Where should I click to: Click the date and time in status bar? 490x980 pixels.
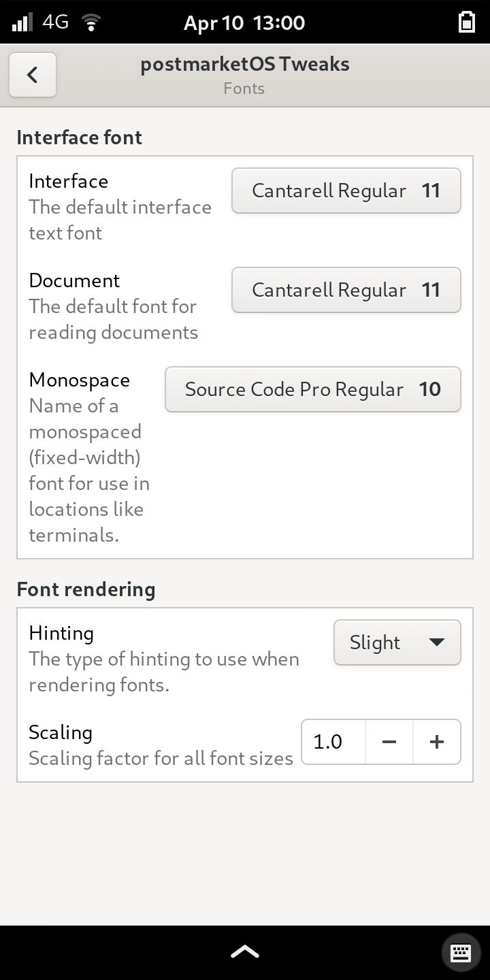point(244,23)
